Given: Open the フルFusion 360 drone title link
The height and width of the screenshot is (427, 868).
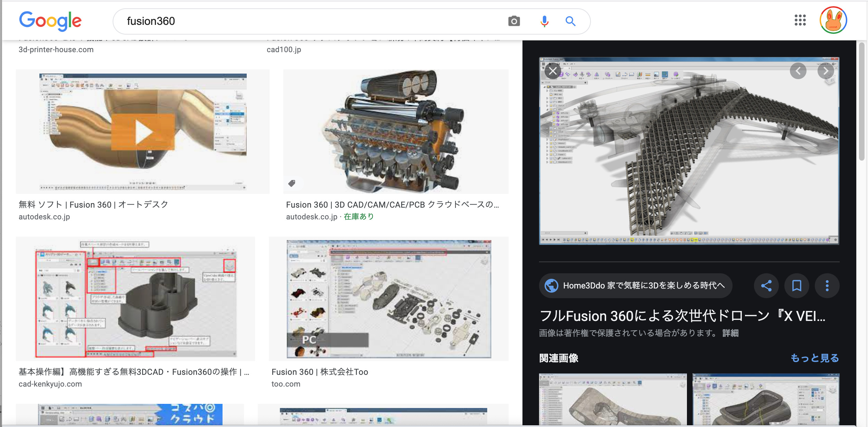Looking at the screenshot, I should pyautogui.click(x=682, y=316).
